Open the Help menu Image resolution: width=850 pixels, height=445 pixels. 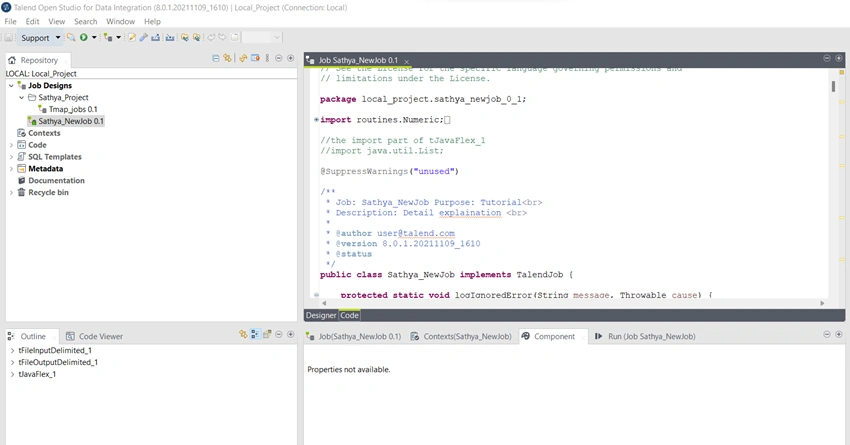[152, 22]
